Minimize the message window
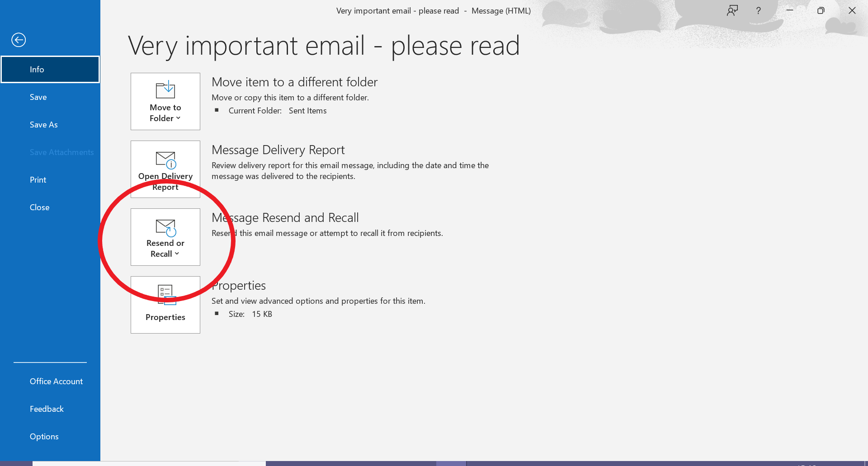 click(790, 10)
